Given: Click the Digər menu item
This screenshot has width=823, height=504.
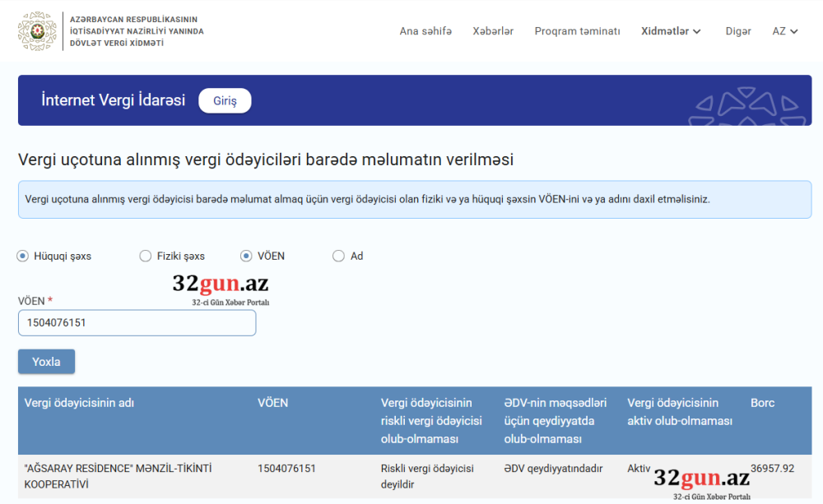Looking at the screenshot, I should 738,31.
